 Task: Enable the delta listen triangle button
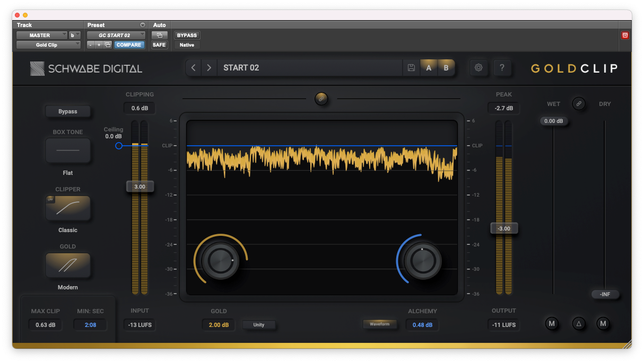point(579,323)
